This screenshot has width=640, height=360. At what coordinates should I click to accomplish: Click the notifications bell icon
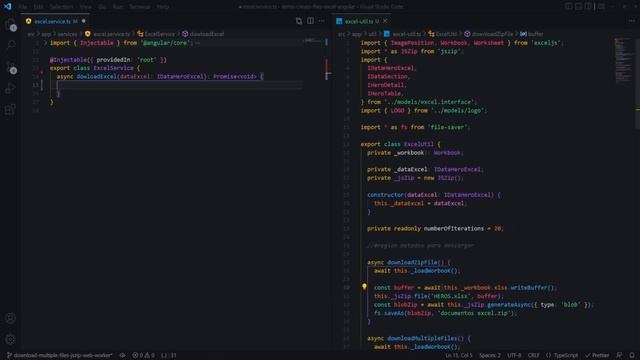click(632, 356)
